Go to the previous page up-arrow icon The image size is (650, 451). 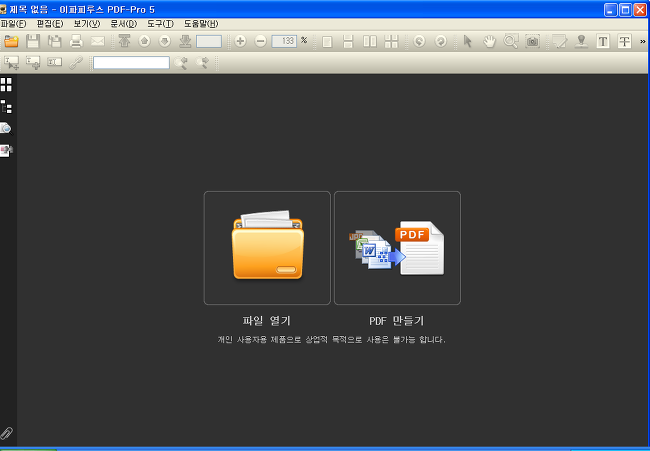coord(144,41)
